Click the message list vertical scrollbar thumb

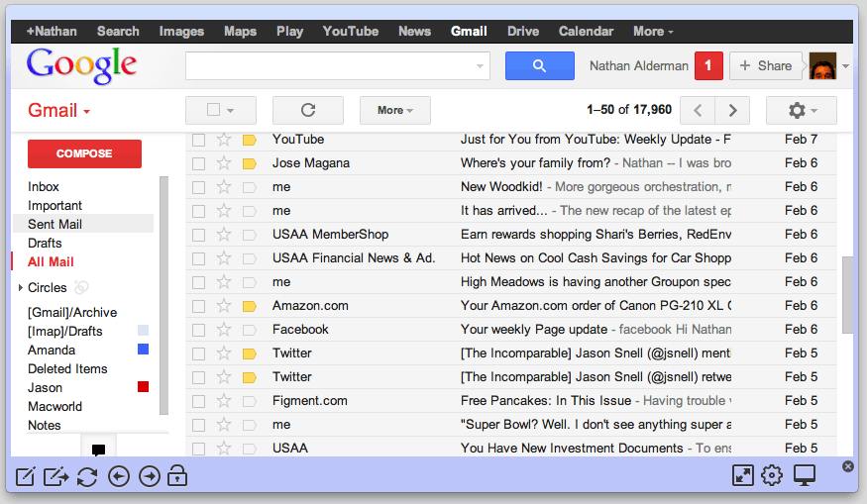pyautogui.click(x=847, y=295)
